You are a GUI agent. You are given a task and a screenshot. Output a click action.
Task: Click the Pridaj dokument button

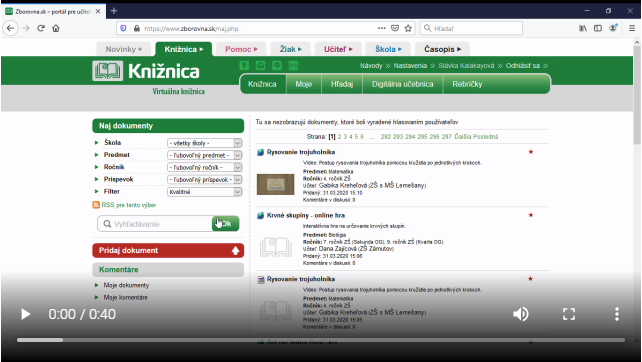[x=168, y=250]
